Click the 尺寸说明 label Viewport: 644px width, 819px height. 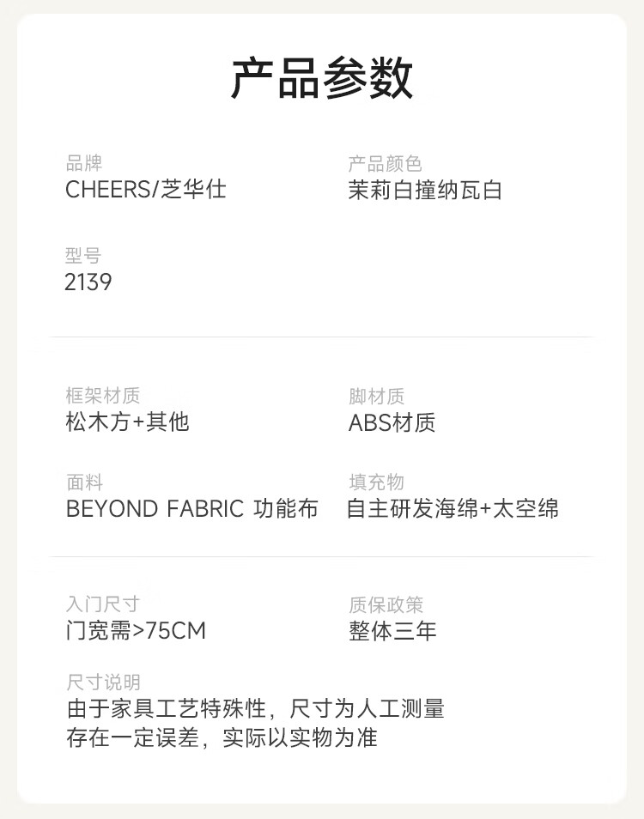click(102, 682)
